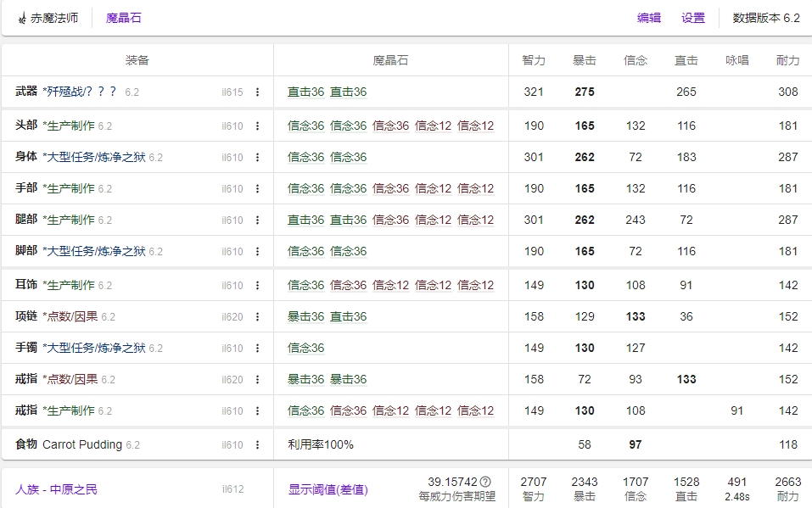Image resolution: width=812 pixels, height=508 pixels.
Task: Open the 编辑 menu
Action: click(649, 18)
